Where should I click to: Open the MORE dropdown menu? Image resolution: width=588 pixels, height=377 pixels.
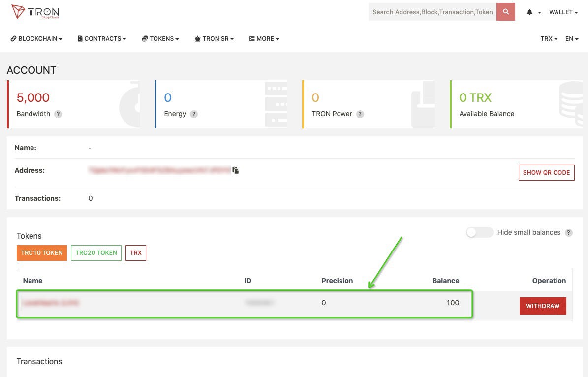click(x=264, y=39)
